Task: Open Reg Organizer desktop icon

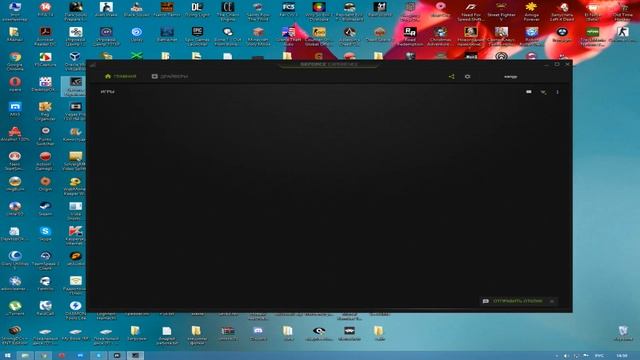Action: tap(45, 111)
